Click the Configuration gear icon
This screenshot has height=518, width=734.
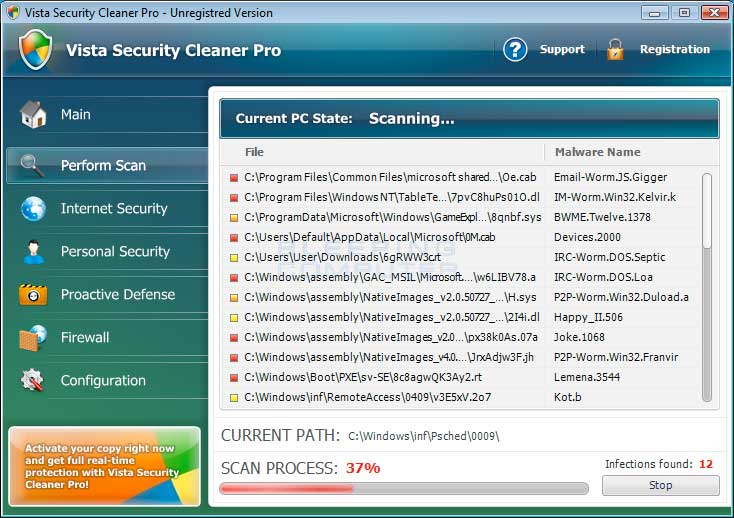[x=32, y=380]
